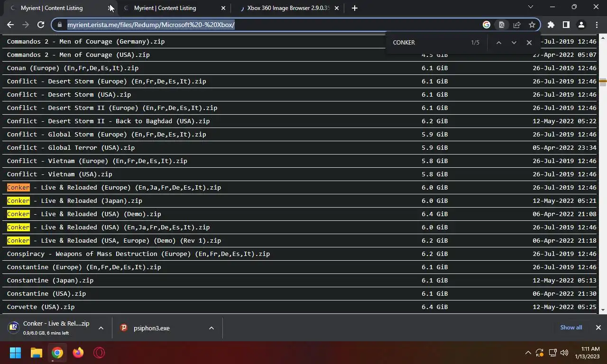This screenshot has width=607, height=364.
Task: Close the downloads shelf
Action: coord(598,328)
